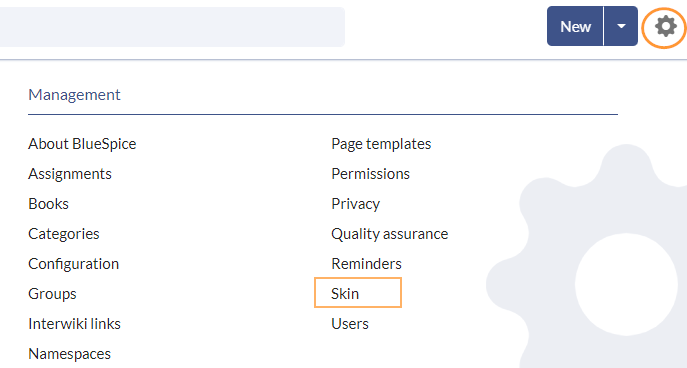
Task: Open Page templates link
Action: (381, 144)
